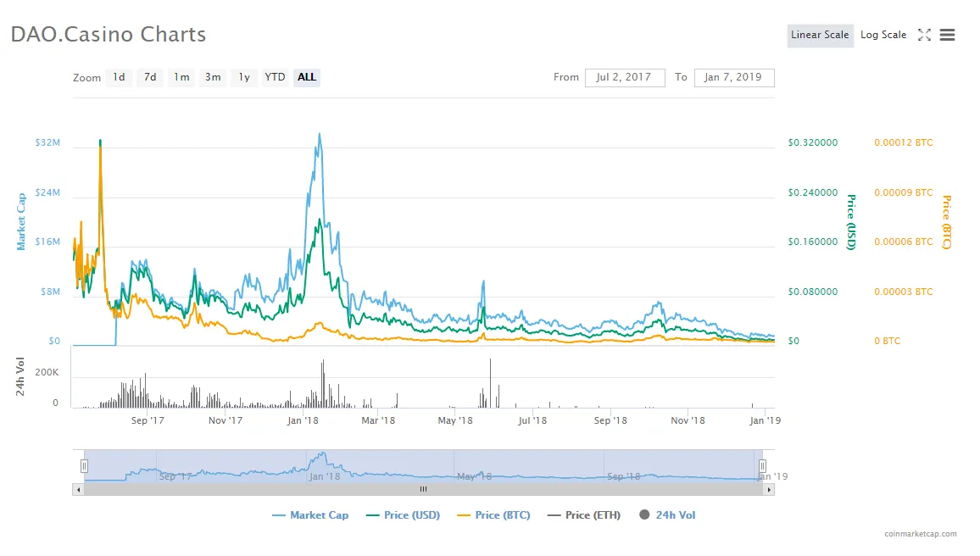Toggle Price (USD) series in legend
This screenshot has width=980, height=556.
click(404, 514)
